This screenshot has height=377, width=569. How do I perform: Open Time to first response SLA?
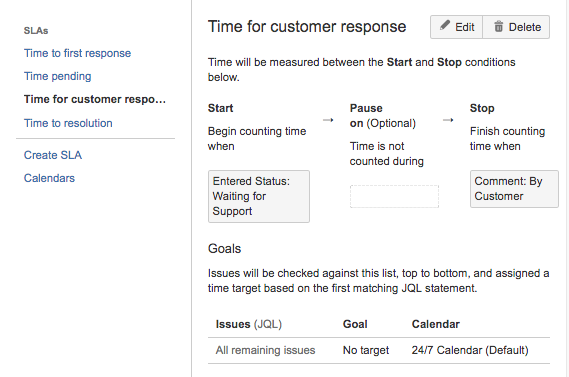[x=77, y=53]
